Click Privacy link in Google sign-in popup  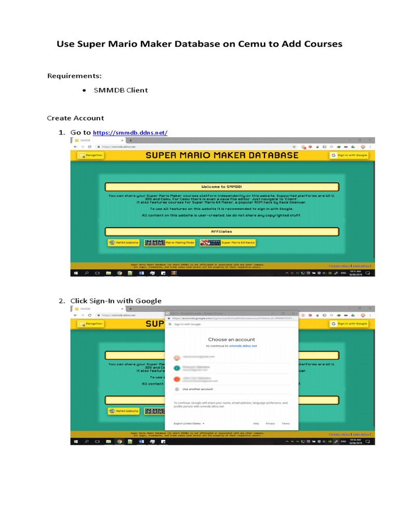[270, 423]
